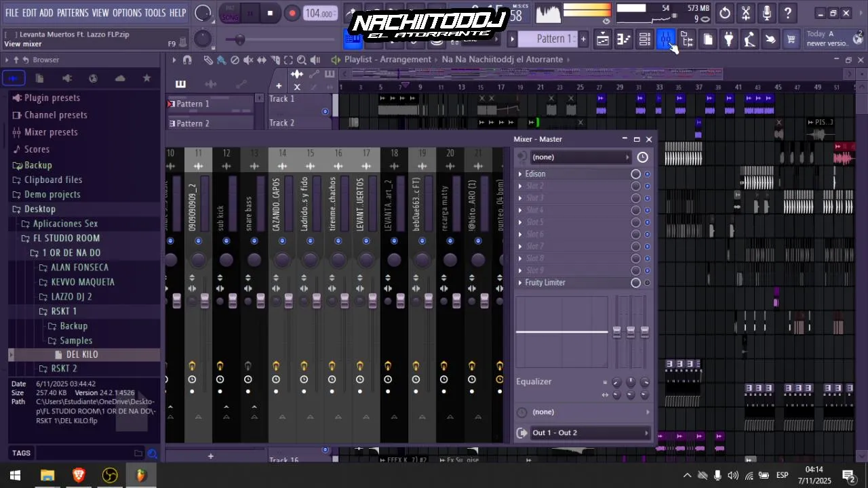This screenshot has width=868, height=488.
Task: Add a new pattern with plus button
Action: [583, 39]
